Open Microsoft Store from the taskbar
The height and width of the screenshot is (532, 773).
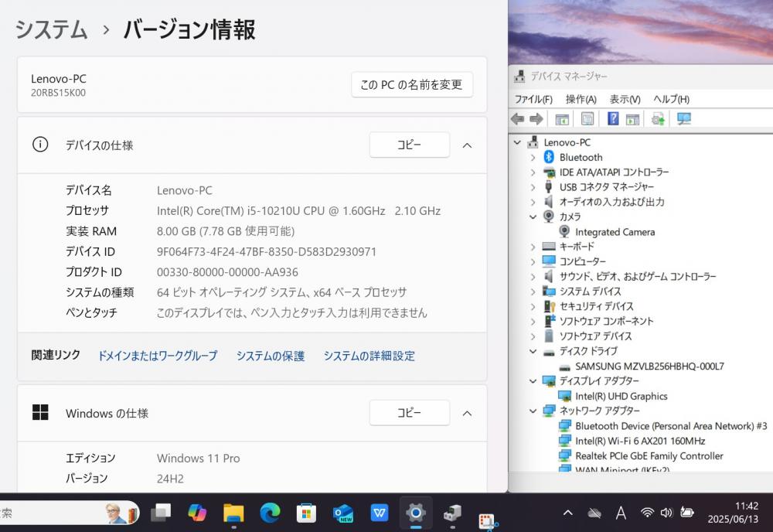(x=306, y=513)
